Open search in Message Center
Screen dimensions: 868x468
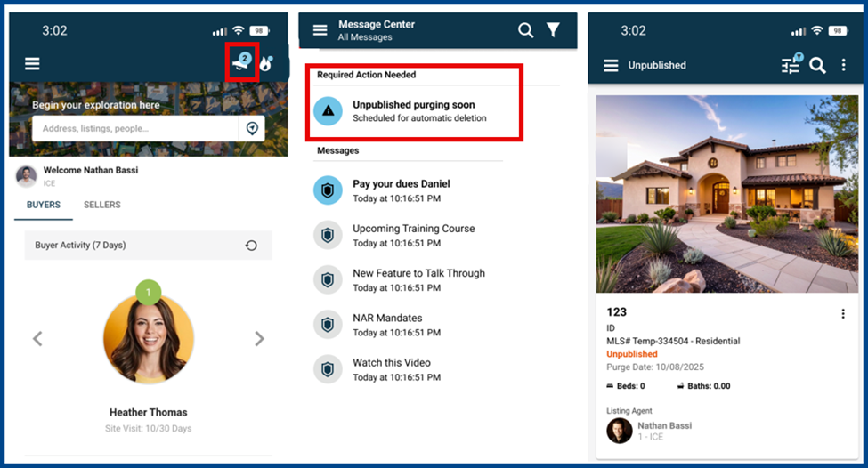click(x=525, y=30)
